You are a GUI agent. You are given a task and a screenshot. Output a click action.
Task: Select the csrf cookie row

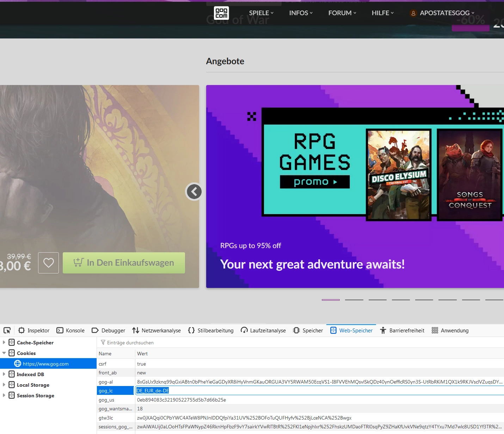click(x=300, y=364)
